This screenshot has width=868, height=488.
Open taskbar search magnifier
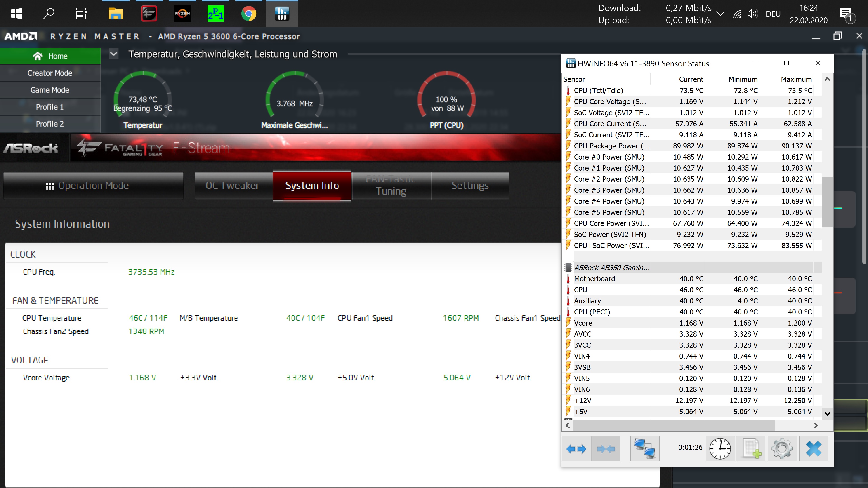point(49,14)
